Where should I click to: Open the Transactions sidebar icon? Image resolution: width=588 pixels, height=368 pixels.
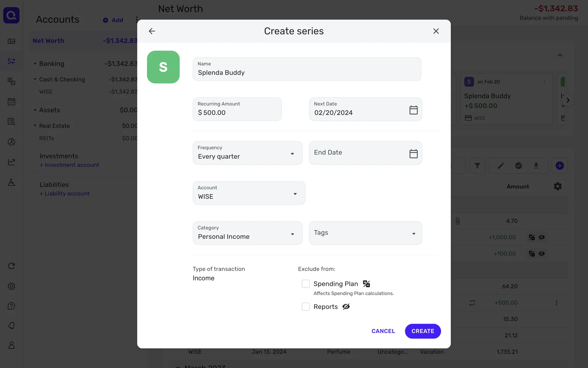pos(11,61)
